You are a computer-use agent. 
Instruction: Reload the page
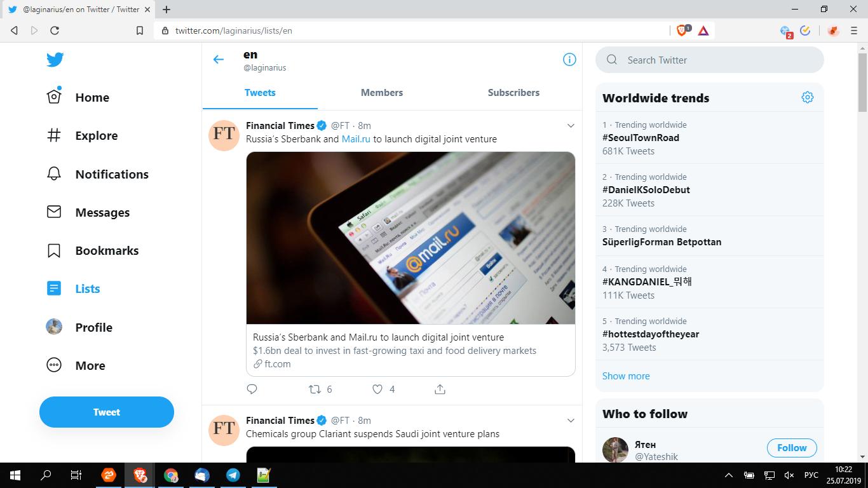tap(55, 30)
